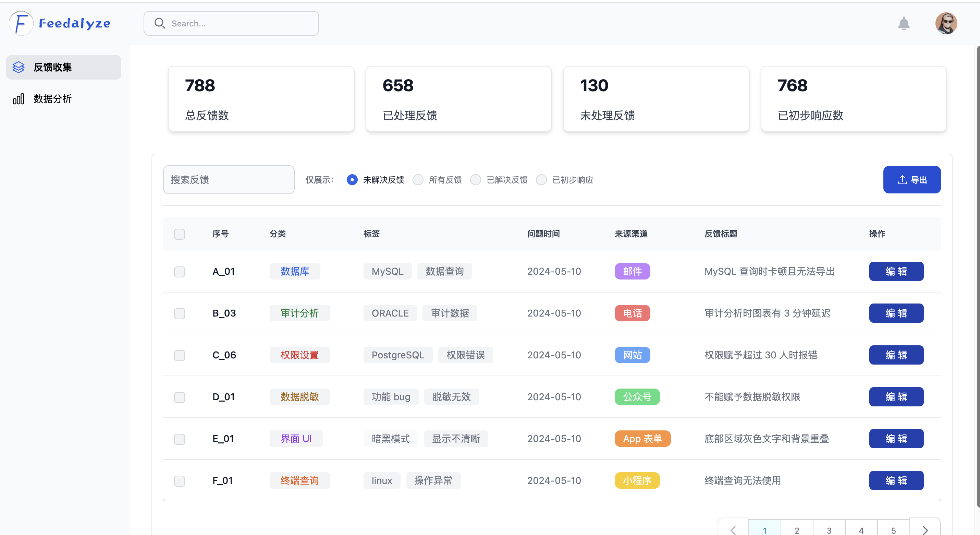Go to next page with the right chevron
980x535 pixels.
(x=925, y=530)
